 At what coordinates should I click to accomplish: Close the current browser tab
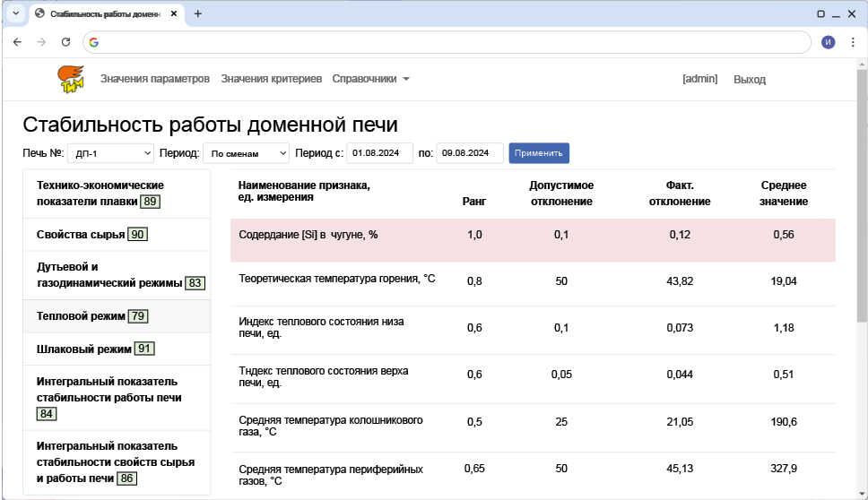pos(174,13)
